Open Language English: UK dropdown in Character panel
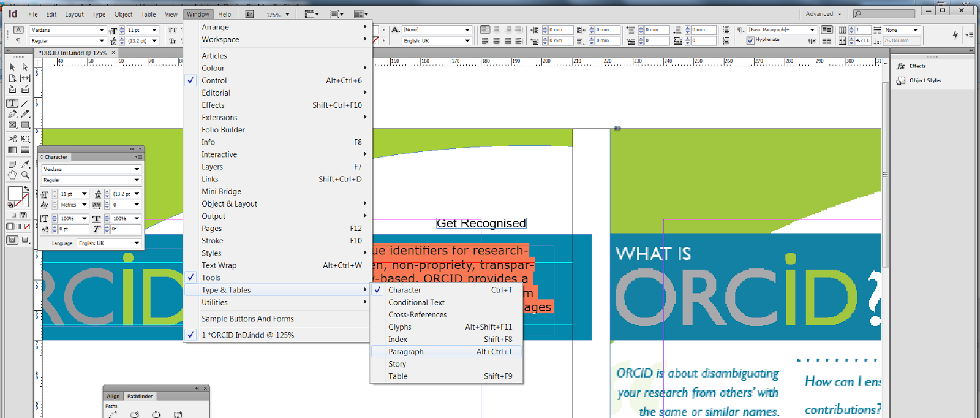This screenshot has height=418, width=980. pyautogui.click(x=137, y=243)
